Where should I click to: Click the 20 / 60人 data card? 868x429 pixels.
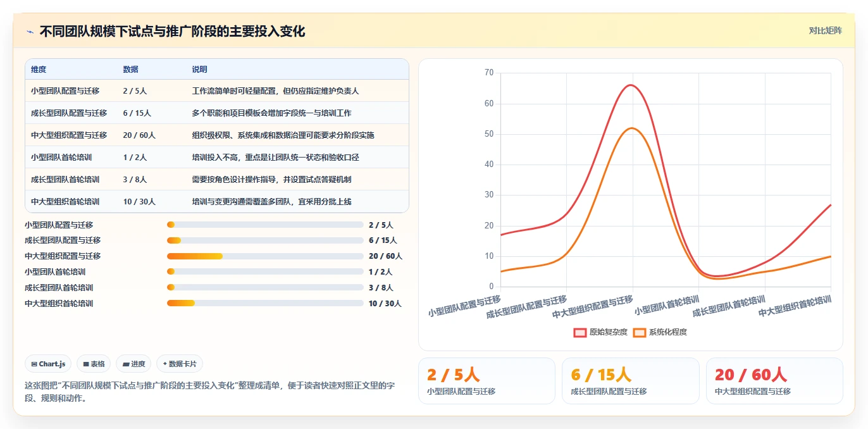[774, 381]
